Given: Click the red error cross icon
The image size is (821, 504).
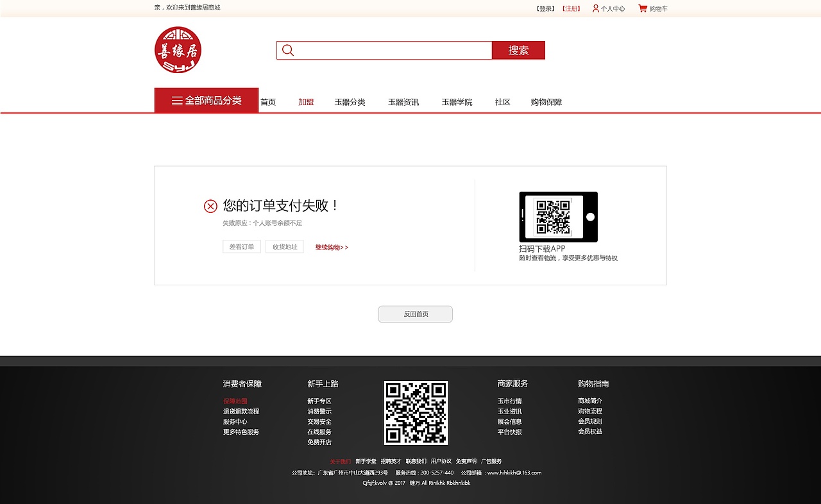Looking at the screenshot, I should [210, 206].
